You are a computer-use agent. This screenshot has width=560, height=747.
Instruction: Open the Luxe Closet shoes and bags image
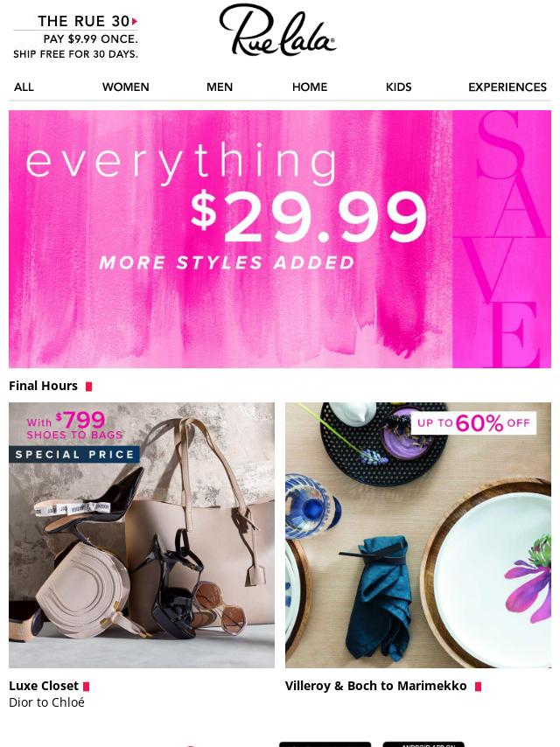[142, 535]
